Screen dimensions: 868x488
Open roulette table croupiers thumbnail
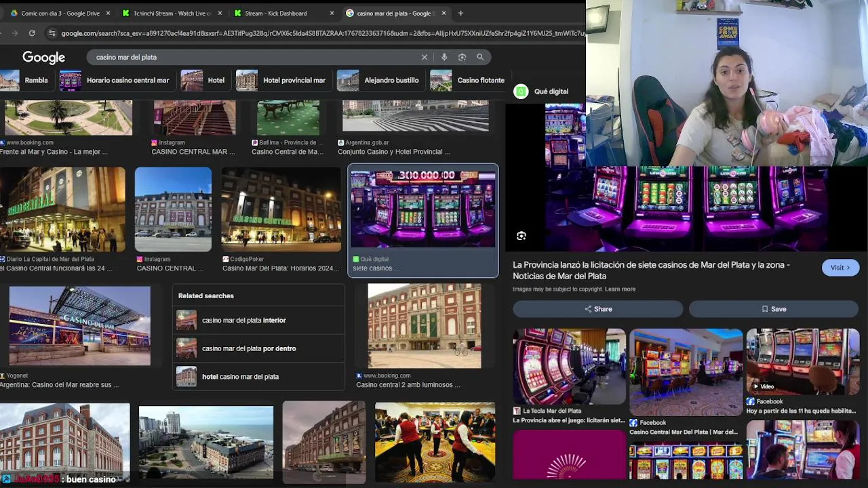pos(435,443)
